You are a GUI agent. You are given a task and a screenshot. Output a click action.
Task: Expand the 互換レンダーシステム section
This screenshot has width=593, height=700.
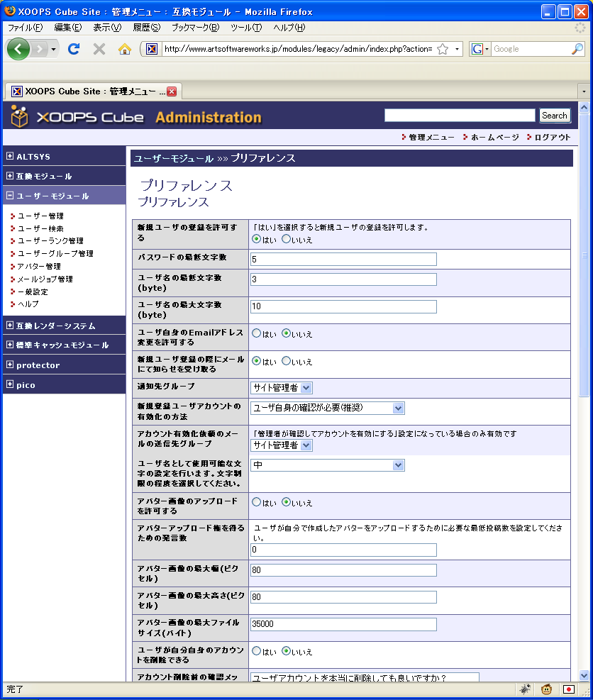[x=10, y=325]
